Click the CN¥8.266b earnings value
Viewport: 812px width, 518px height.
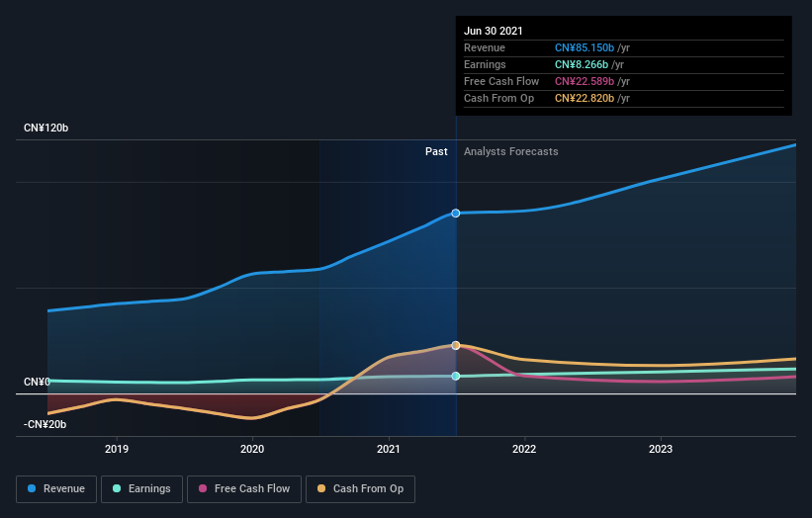point(582,64)
